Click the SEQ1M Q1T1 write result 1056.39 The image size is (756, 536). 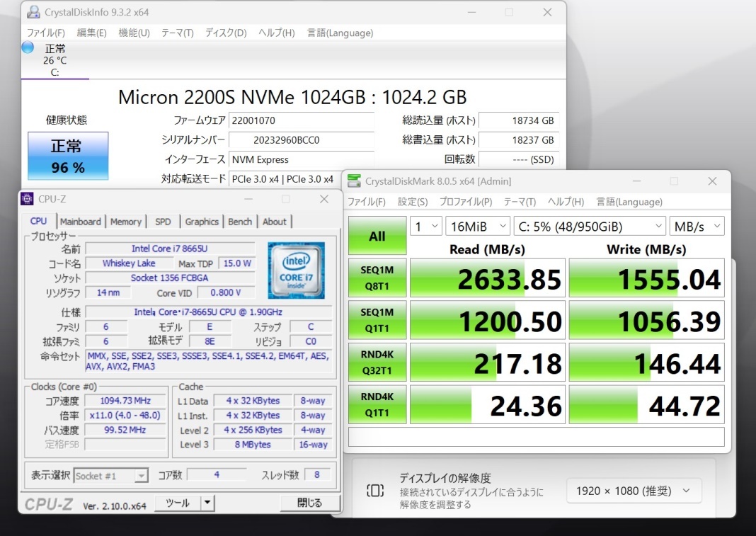646,320
